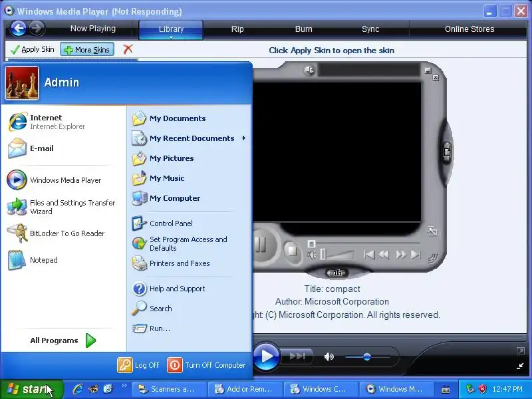Open Printers and Faxes
The width and height of the screenshot is (532, 399).
[171, 263]
